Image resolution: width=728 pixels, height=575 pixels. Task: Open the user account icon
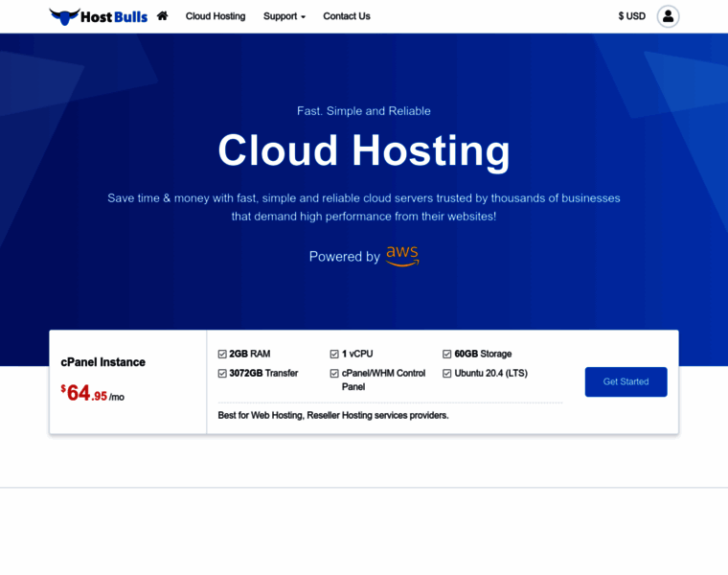[668, 16]
